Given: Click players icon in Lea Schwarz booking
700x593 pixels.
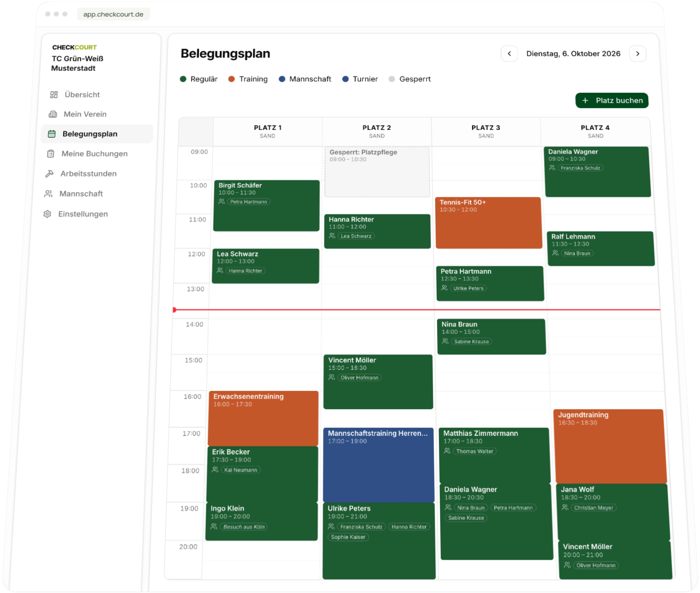Looking at the screenshot, I should click(x=220, y=270).
